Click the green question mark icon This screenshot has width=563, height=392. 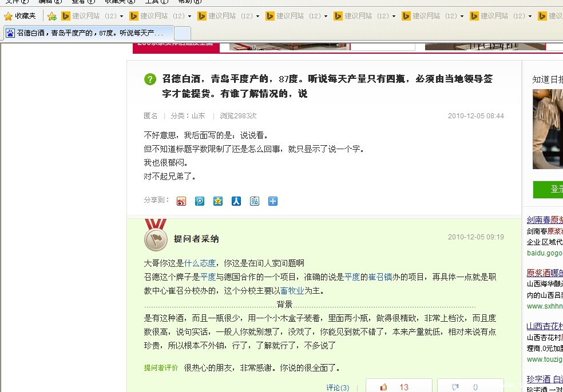tap(150, 79)
